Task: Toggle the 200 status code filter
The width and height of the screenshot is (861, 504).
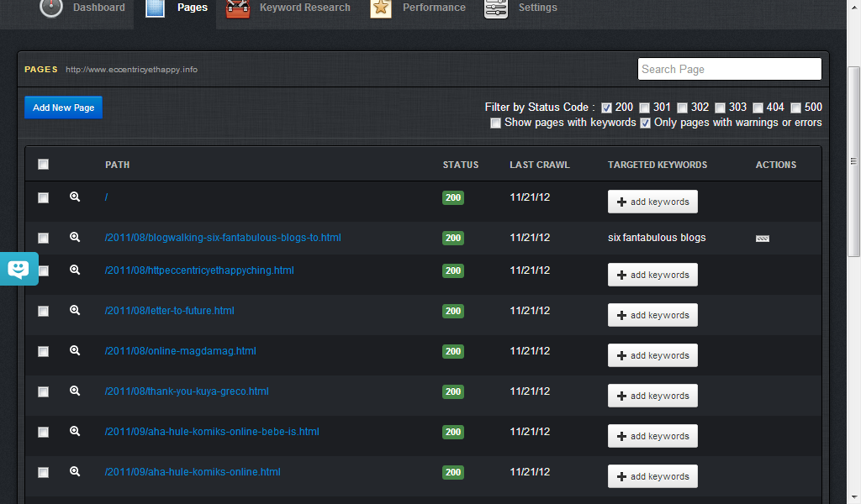Action: click(x=606, y=108)
